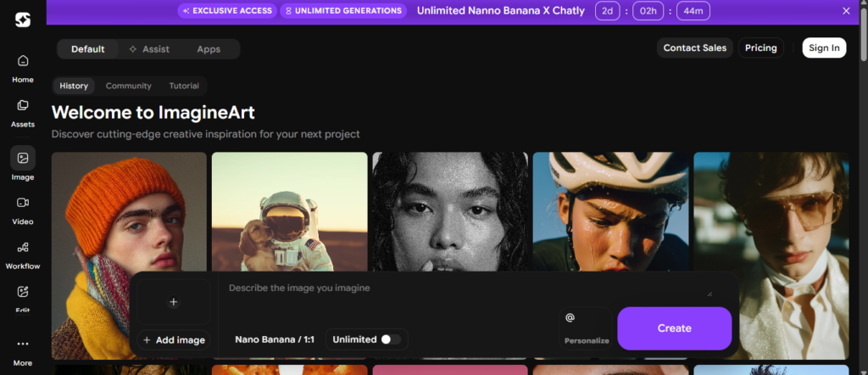Click the Unlimited Generations badge
This screenshot has height=375, width=868.
pyautogui.click(x=343, y=10)
